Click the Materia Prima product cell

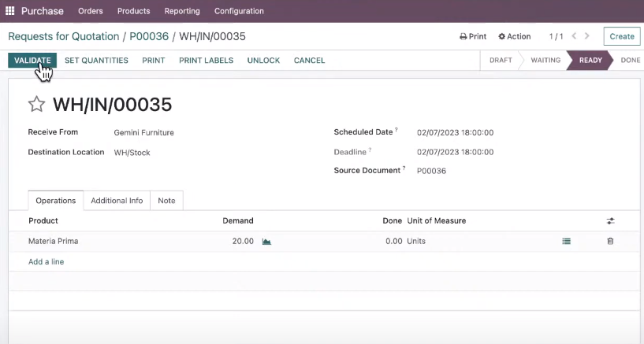(53, 241)
